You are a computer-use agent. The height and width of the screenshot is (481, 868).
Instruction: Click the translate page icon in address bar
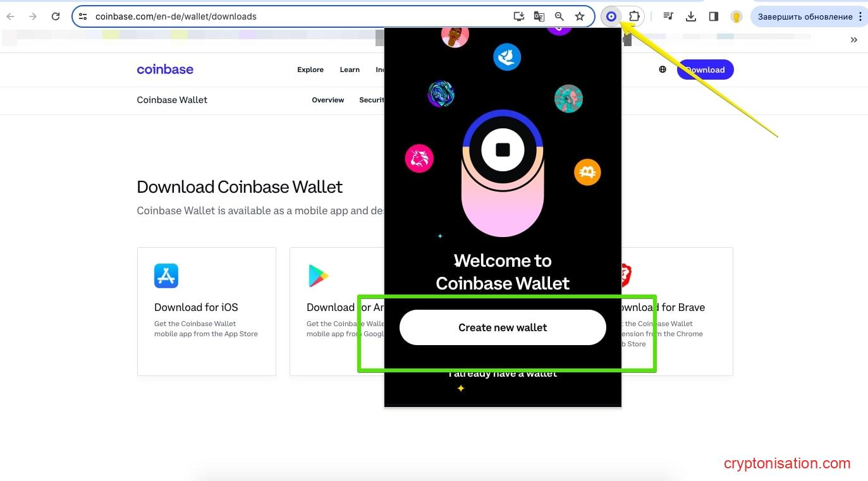pos(539,17)
